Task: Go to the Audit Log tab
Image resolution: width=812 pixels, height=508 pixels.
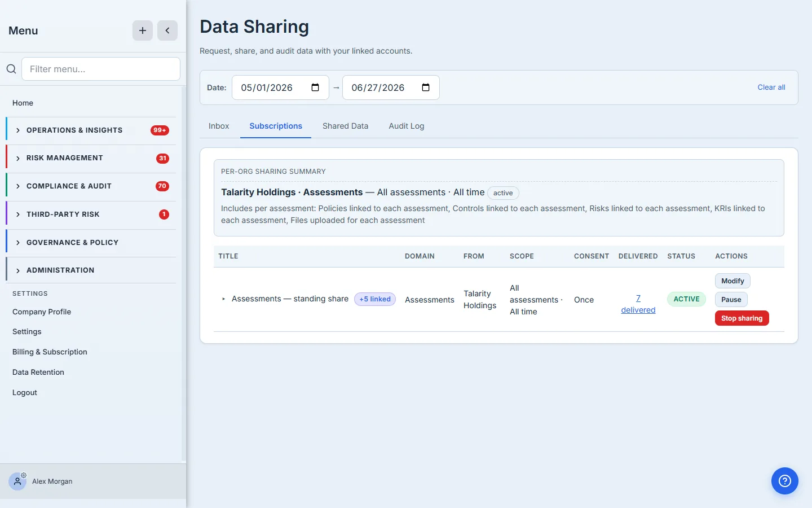Action: tap(407, 126)
